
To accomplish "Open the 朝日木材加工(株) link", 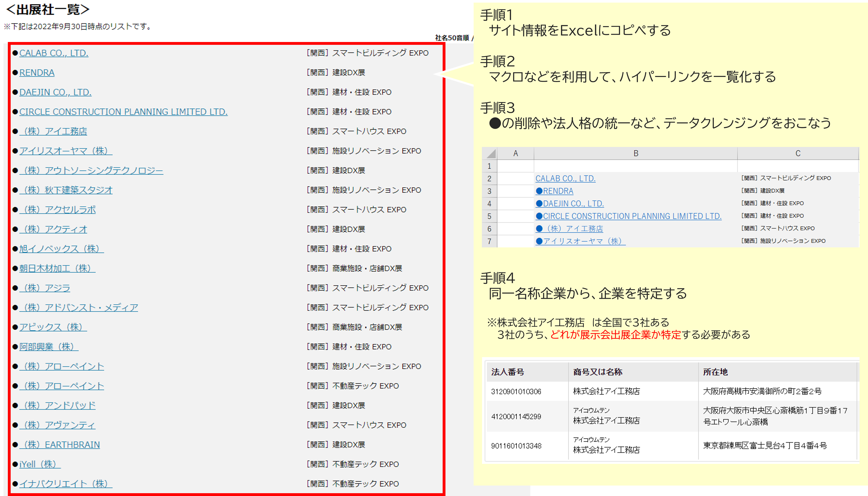I will point(57,268).
